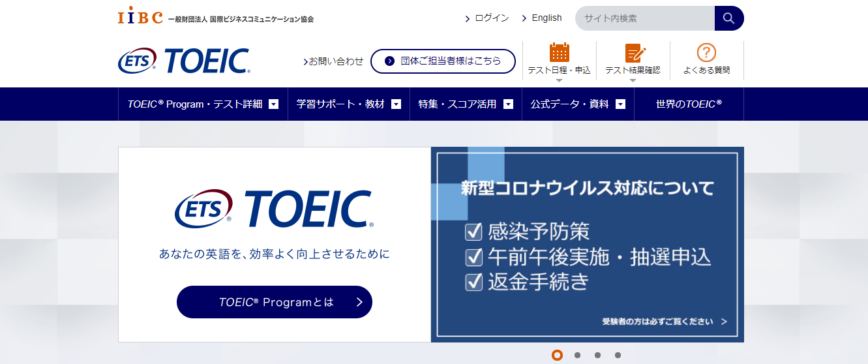The image size is (868, 364).
Task: Click テスト日程・申込 label
Action: pos(559,70)
